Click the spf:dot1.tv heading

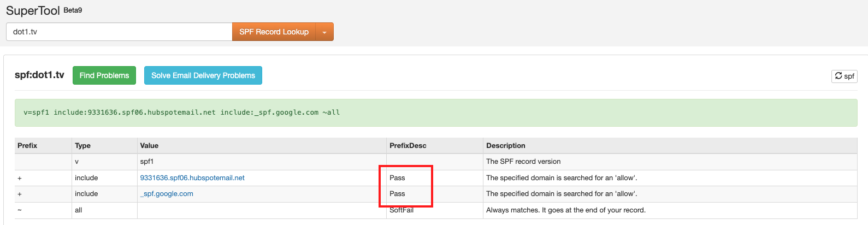click(39, 75)
